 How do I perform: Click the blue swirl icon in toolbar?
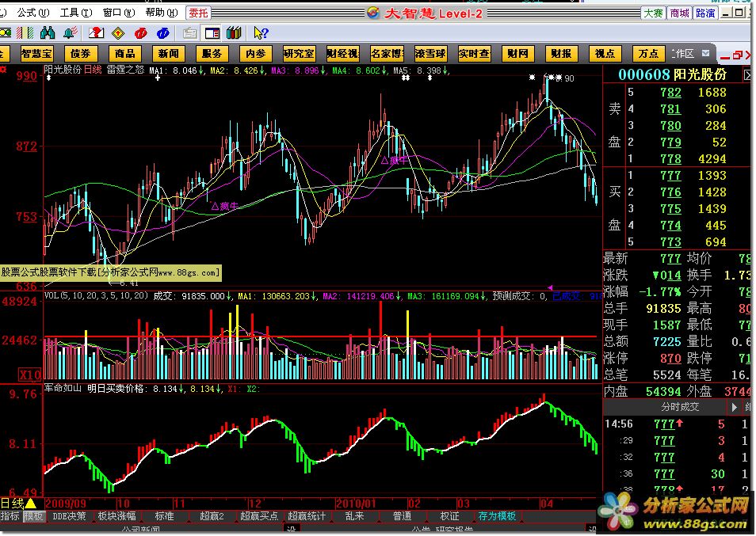click(163, 33)
